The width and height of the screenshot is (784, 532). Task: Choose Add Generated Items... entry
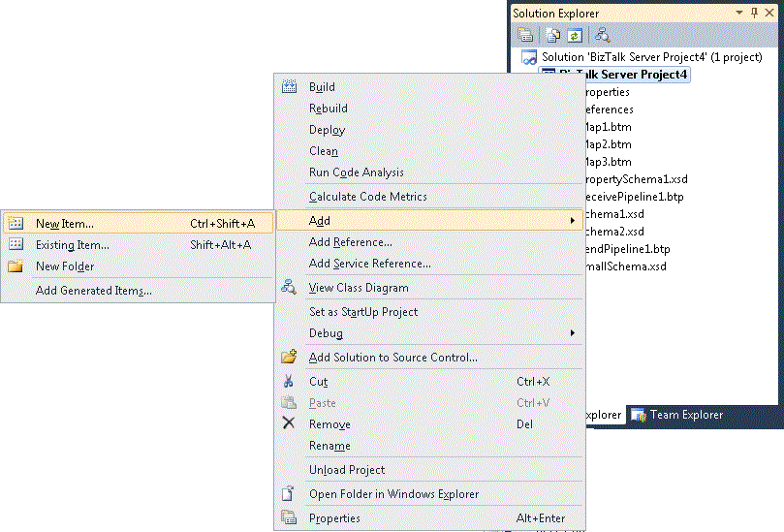pos(139,290)
